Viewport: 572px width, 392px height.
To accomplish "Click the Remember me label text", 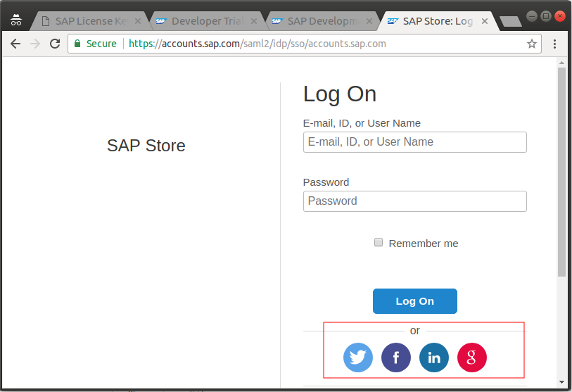I will [423, 244].
